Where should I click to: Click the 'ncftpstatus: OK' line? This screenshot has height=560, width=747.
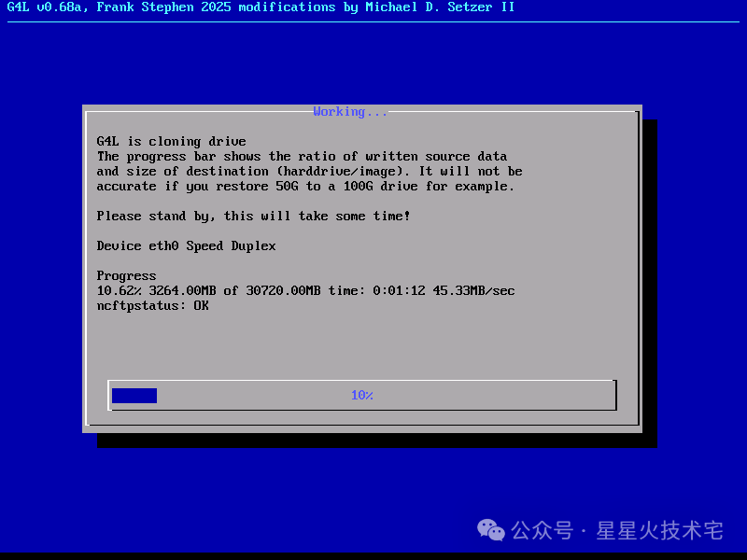[152, 306]
